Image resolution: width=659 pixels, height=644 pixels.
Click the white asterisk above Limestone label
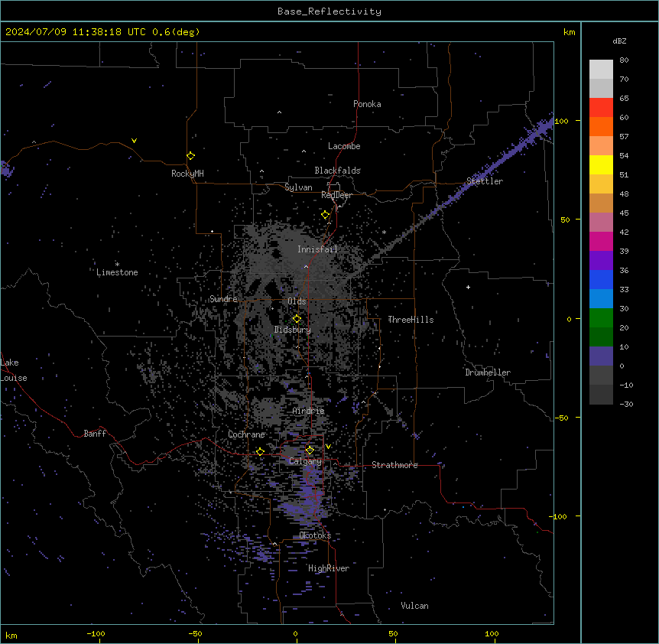tap(117, 265)
